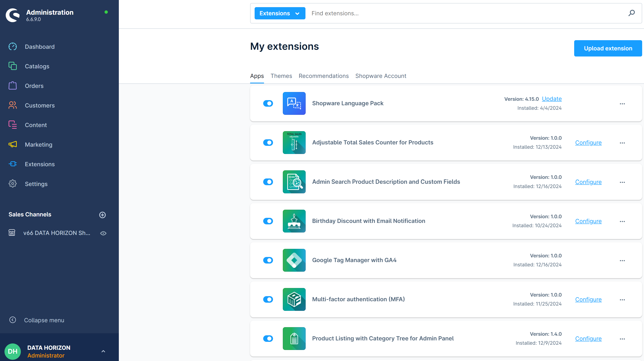Click the Multi-factor authentication extension icon

coord(294,299)
